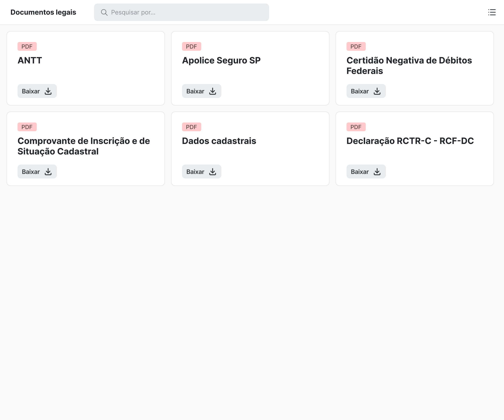Click the Declaração RCTR-C - RCF-DC title

click(410, 141)
